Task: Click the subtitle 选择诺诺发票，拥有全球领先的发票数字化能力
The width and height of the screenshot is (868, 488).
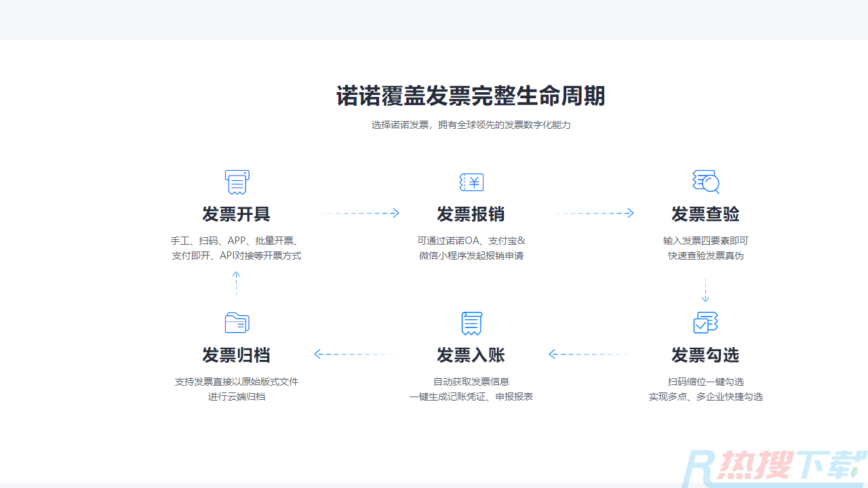Action: [471, 125]
